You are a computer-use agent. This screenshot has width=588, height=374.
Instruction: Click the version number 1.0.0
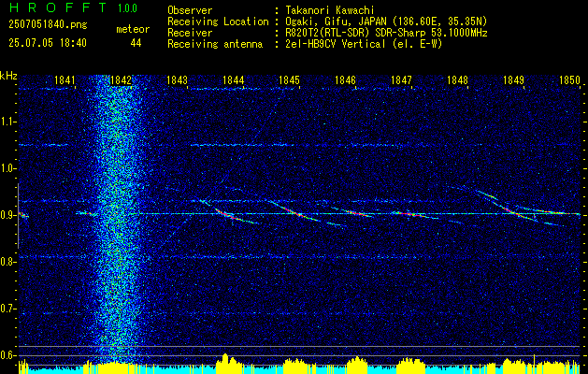coord(127,8)
